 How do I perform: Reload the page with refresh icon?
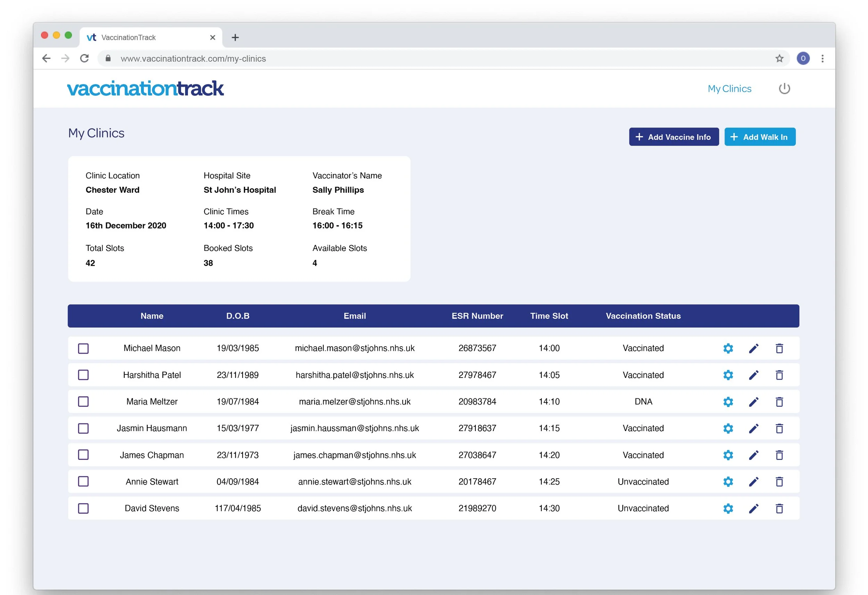click(x=85, y=59)
